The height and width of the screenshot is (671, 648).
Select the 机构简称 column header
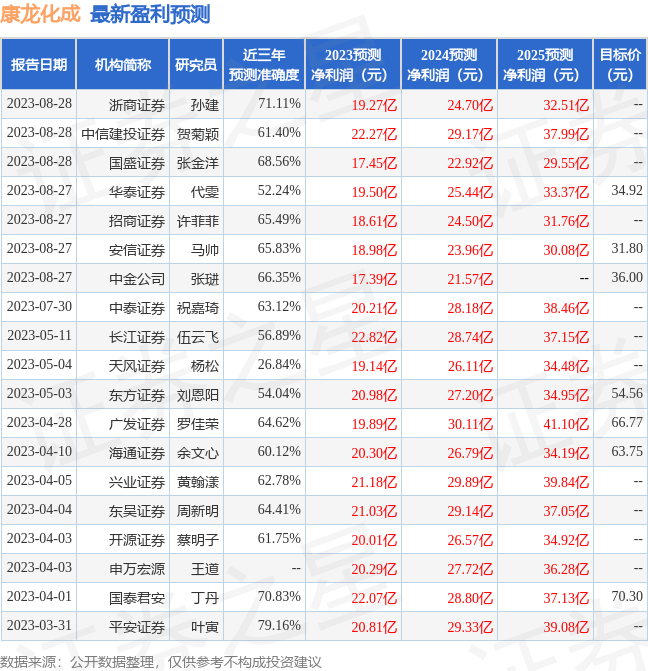(123, 65)
